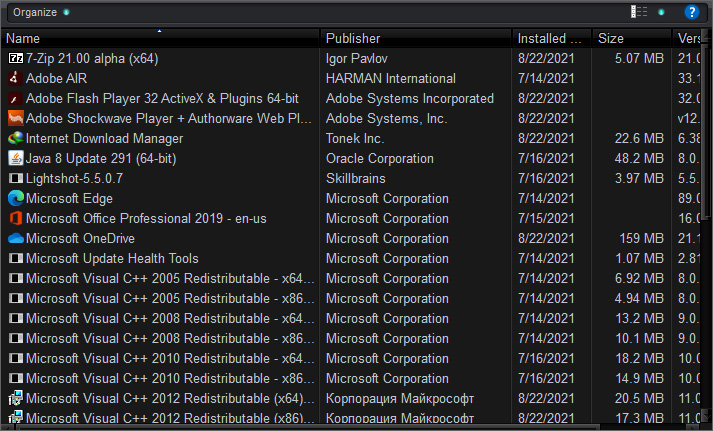Viewport: 713px width, 431px height.
Task: Select Microsoft Visual C++ 2012 Redistributable (x64) name
Action: [x=170, y=398]
